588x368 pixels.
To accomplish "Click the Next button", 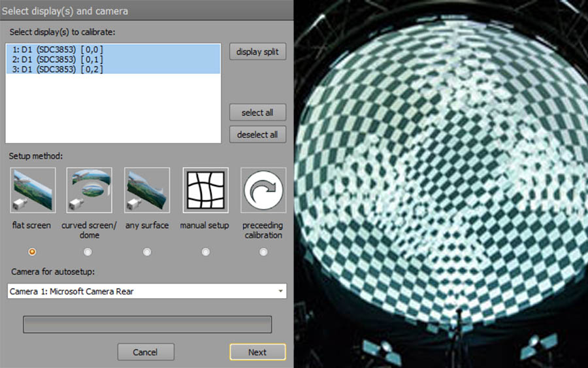I will 257,352.
